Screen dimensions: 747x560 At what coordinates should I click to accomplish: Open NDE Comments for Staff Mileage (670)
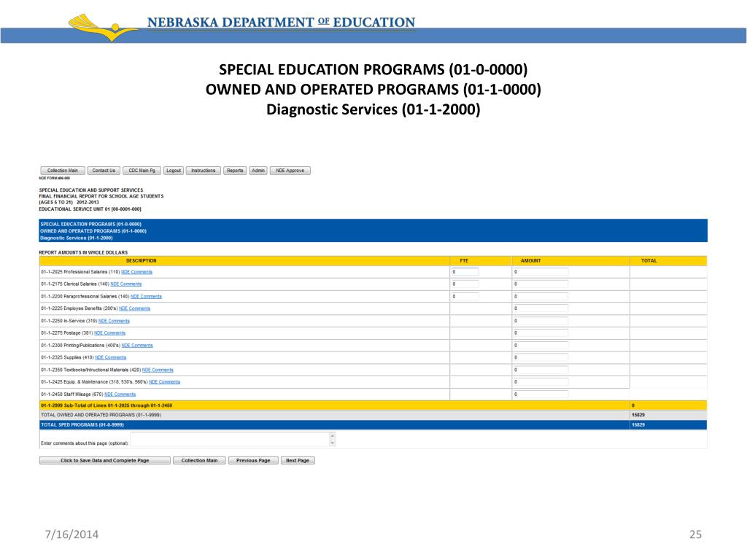pyautogui.click(x=120, y=394)
